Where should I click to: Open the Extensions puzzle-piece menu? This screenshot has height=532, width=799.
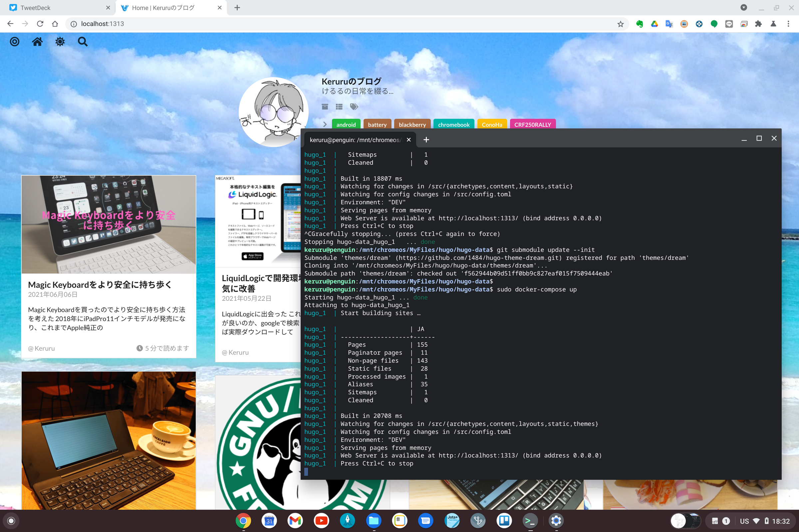click(x=759, y=24)
